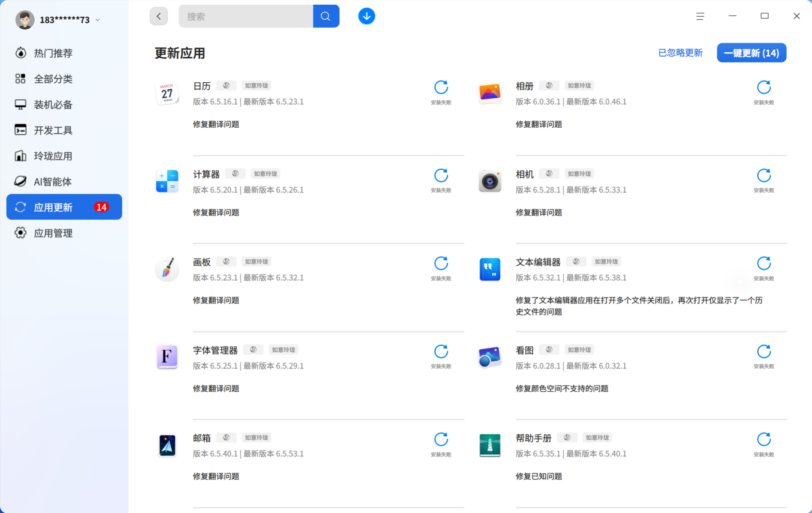
Task: Retry update for 日历 (Calendar)
Action: [x=441, y=87]
